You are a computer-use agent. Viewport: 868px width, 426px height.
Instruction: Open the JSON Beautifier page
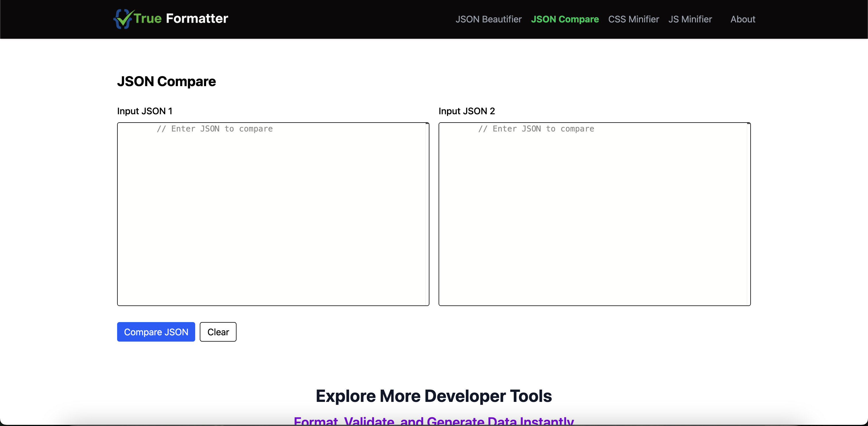[488, 19]
